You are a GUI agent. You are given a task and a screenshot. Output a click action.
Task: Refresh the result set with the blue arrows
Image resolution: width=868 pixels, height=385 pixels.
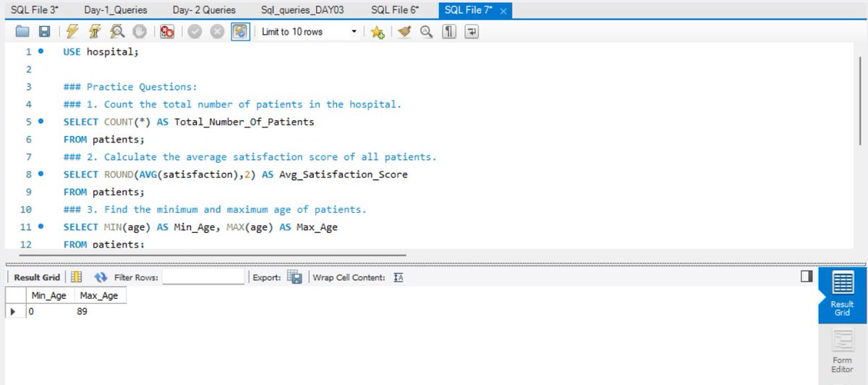[101, 277]
